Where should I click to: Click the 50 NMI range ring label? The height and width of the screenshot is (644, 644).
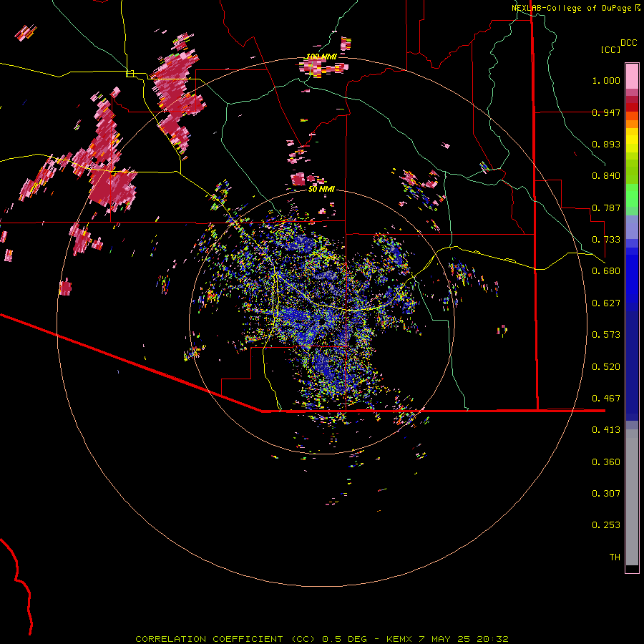[x=321, y=190]
